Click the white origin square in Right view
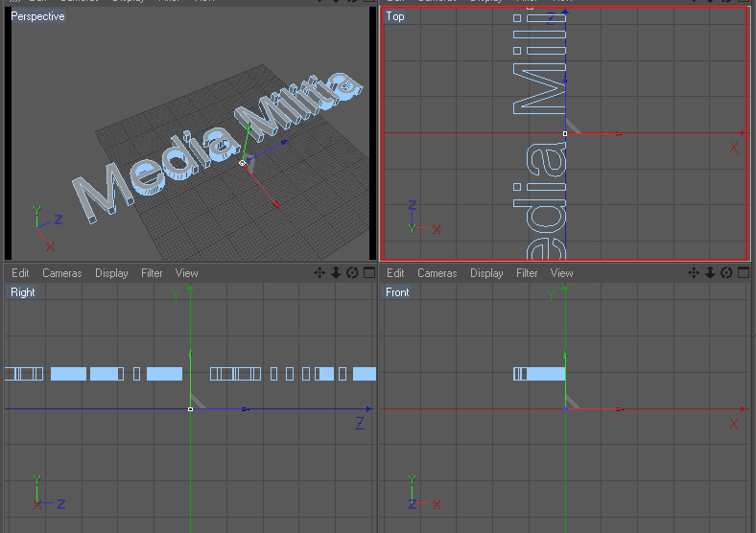The width and height of the screenshot is (756, 533). [191, 409]
